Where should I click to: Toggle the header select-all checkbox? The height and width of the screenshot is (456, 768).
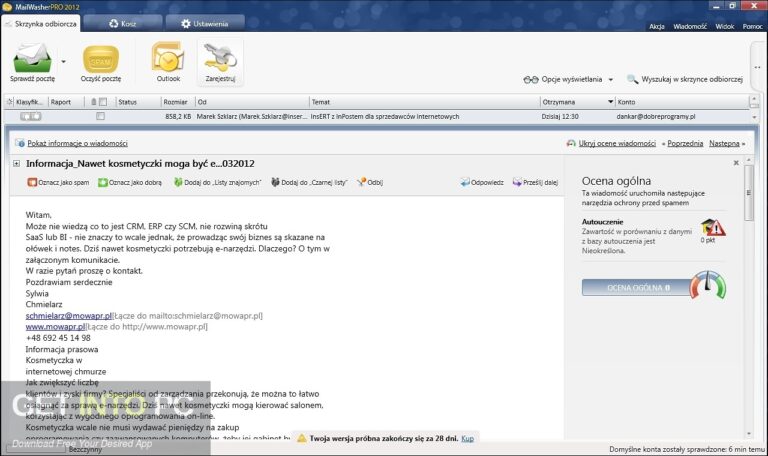click(x=103, y=102)
